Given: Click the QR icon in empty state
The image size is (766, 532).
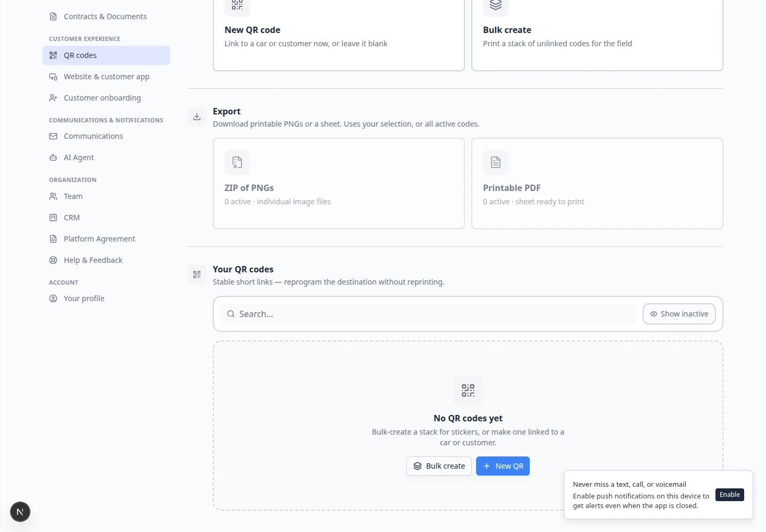Looking at the screenshot, I should tap(468, 390).
